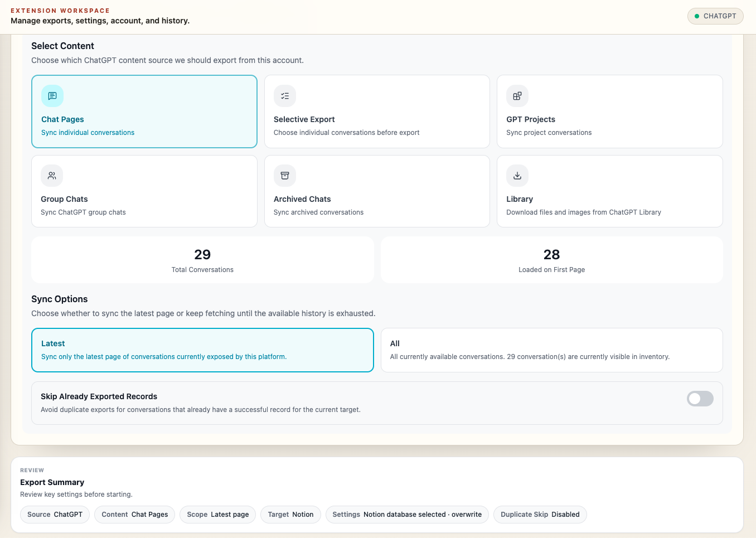
Task: Click the Chat Pages speech bubble icon
Action: pyautogui.click(x=52, y=96)
